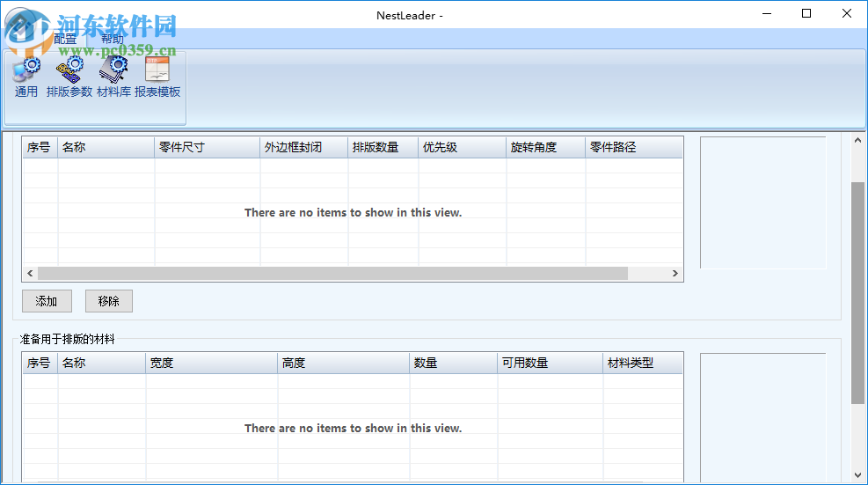Click the 宽度 column header in materials
This screenshot has height=485, width=868.
tap(211, 363)
